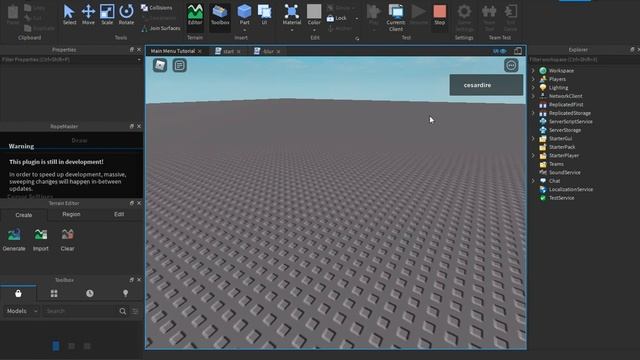Open the Material picker
640x360 pixels.
pos(292,16)
